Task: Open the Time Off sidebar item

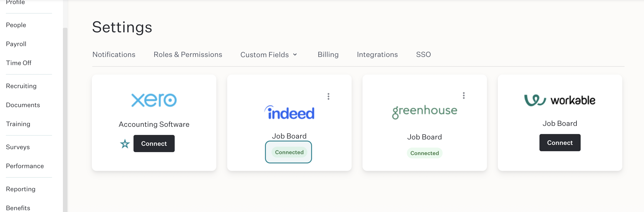Action: 19,63
